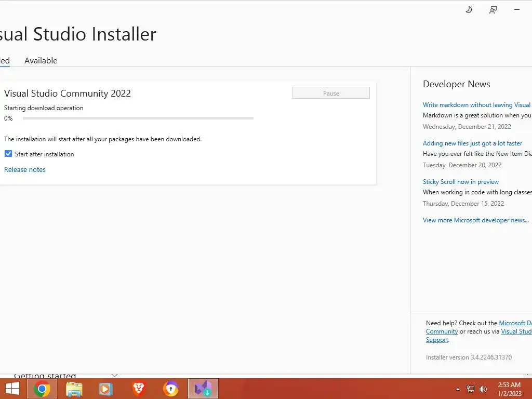Open volume control tray icon
This screenshot has height=399, width=532.
[483, 389]
